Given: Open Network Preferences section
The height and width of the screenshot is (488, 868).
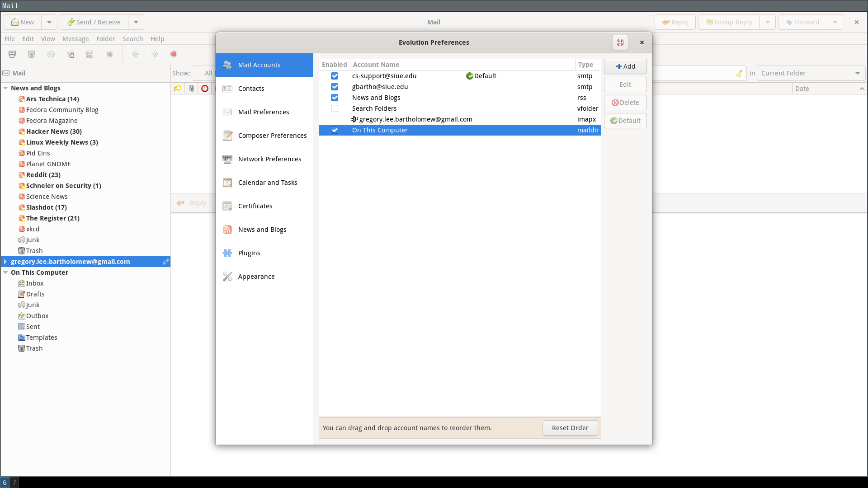Looking at the screenshot, I should [x=269, y=159].
